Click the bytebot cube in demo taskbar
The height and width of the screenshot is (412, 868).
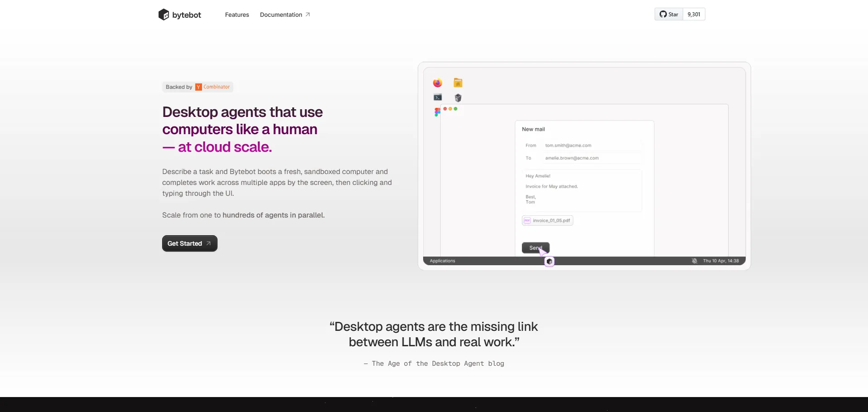549,262
